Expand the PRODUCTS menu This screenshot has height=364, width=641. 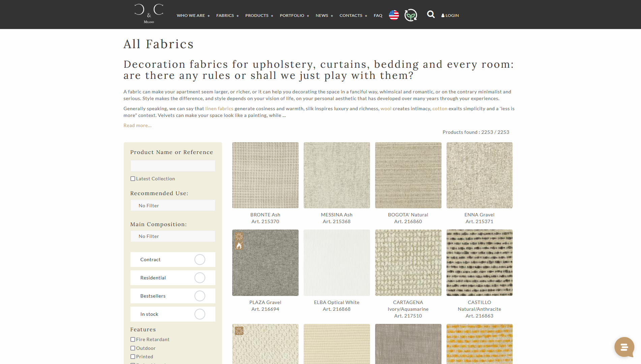coord(259,16)
